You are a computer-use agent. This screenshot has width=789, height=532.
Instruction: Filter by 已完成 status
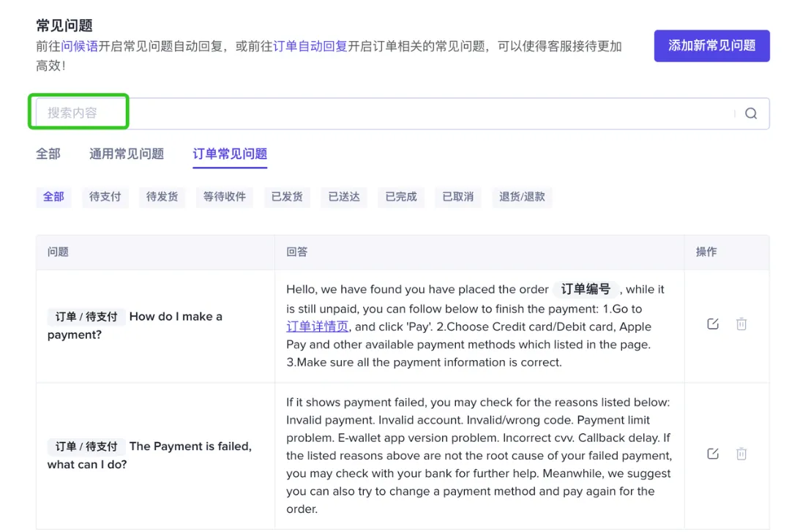[x=401, y=197]
